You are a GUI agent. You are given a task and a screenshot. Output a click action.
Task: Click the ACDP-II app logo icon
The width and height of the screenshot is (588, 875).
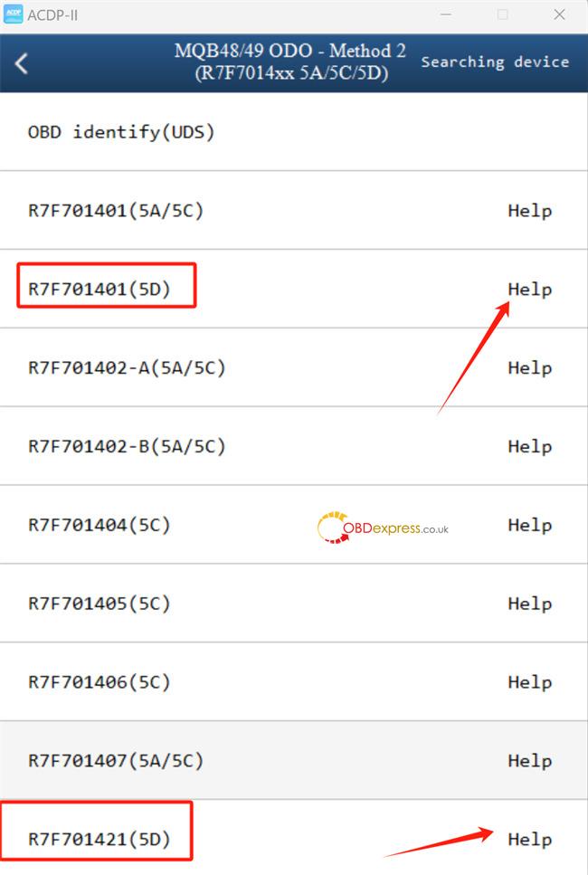pos(14,14)
